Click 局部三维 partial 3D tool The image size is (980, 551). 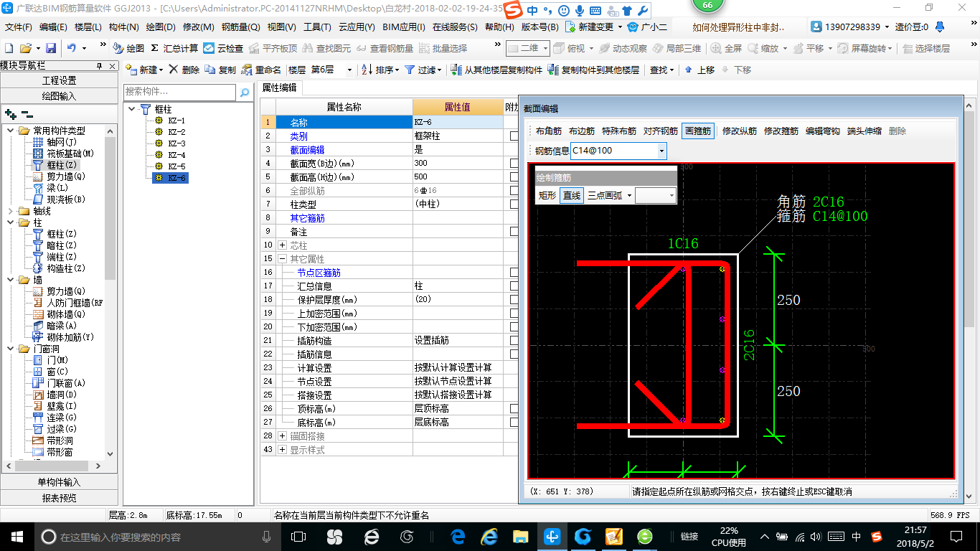point(676,48)
